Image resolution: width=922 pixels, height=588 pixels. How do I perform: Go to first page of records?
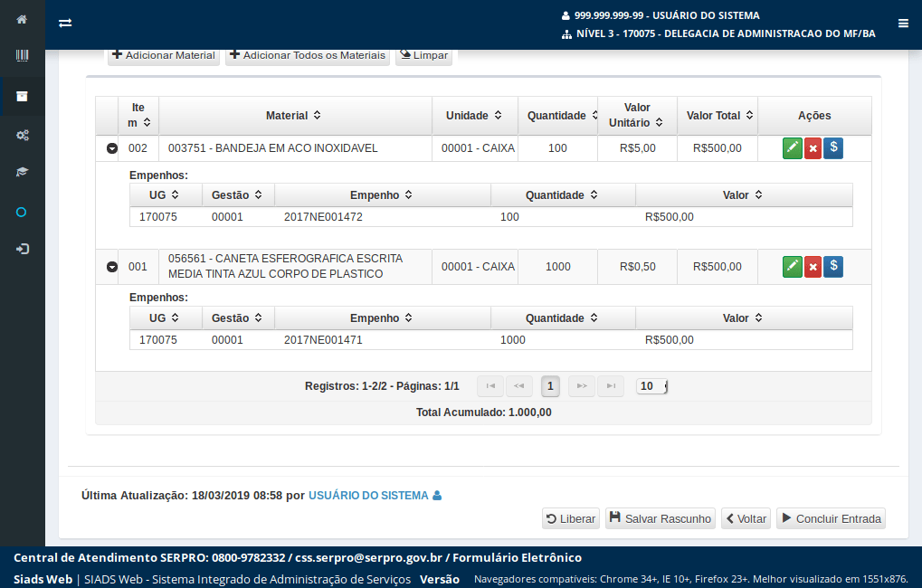point(490,386)
